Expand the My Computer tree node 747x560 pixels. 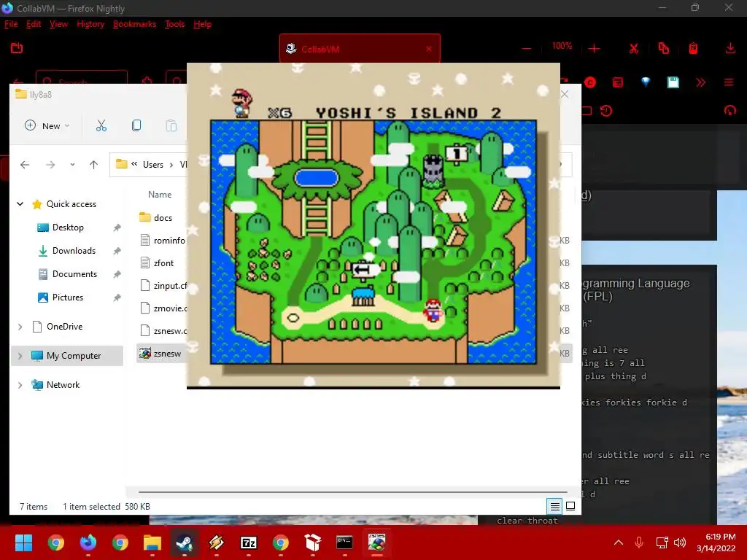pyautogui.click(x=20, y=356)
